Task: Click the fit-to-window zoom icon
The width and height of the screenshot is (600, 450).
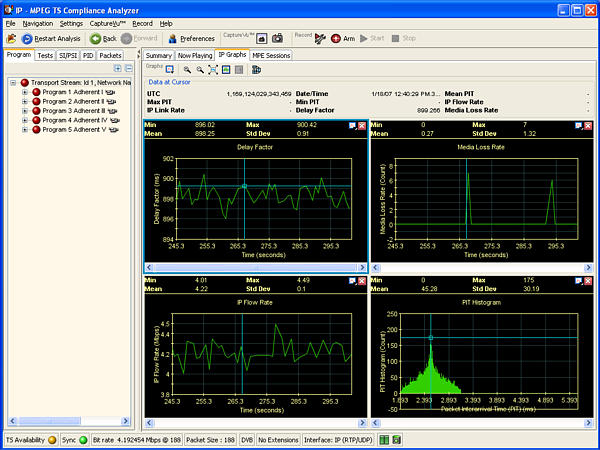Action: [x=212, y=70]
